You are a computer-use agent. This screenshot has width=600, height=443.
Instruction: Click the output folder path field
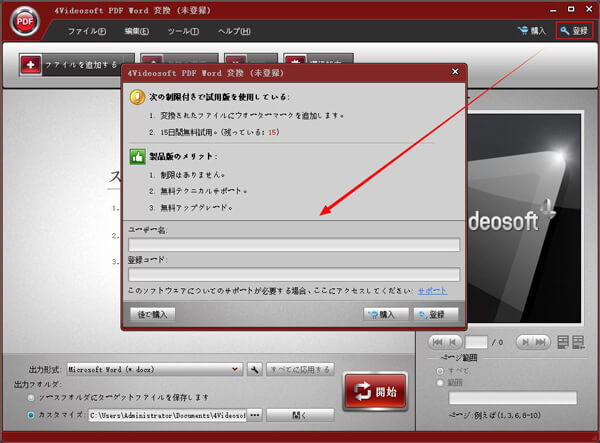(x=168, y=415)
